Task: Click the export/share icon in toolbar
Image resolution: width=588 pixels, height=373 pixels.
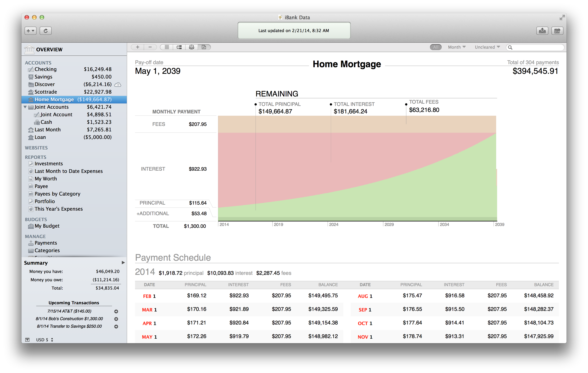Action: coord(542,31)
